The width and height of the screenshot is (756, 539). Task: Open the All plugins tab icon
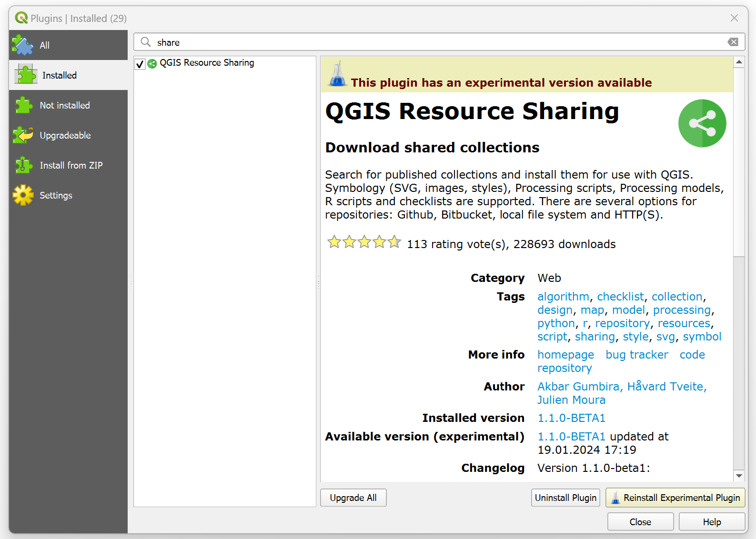pyautogui.click(x=22, y=45)
